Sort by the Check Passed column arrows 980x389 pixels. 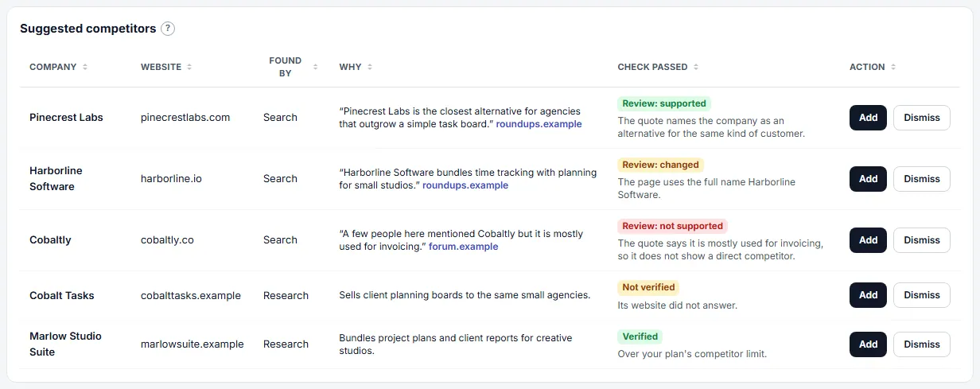696,67
